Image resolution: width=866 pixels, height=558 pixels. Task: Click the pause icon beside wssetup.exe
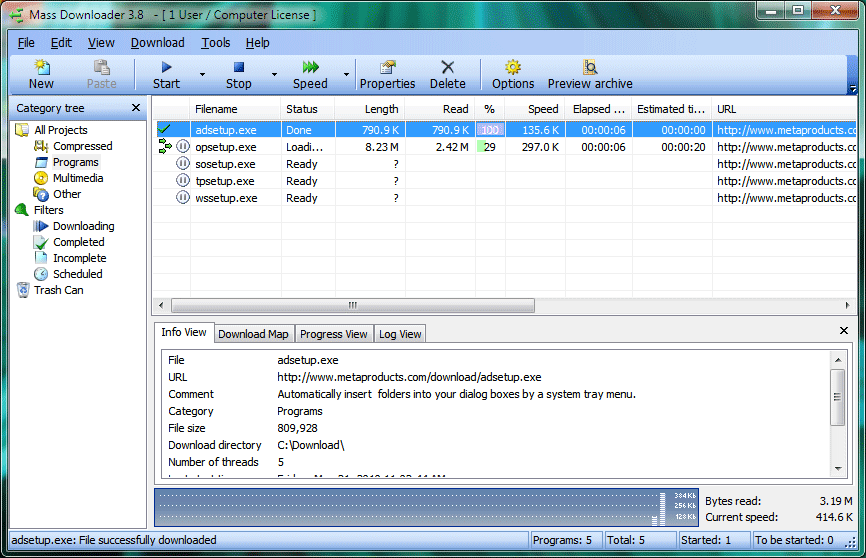coord(183,197)
